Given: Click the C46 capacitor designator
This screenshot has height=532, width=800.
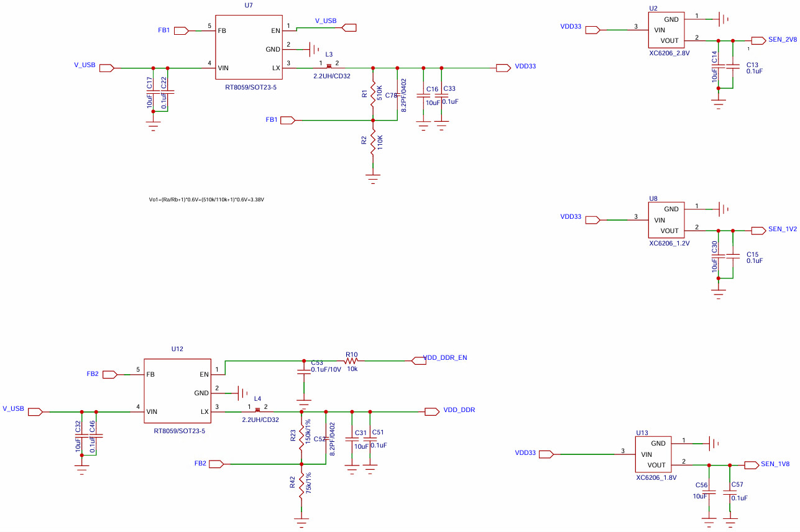Looking at the screenshot, I should (92, 427).
